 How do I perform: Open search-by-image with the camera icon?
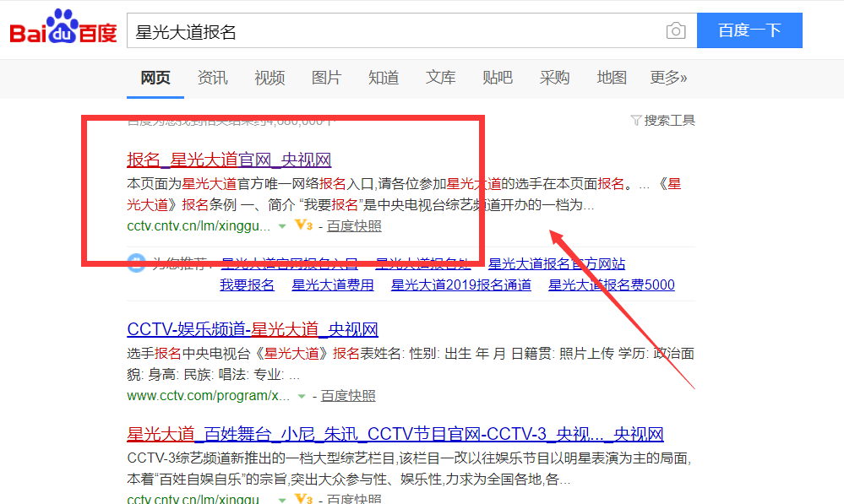675,30
